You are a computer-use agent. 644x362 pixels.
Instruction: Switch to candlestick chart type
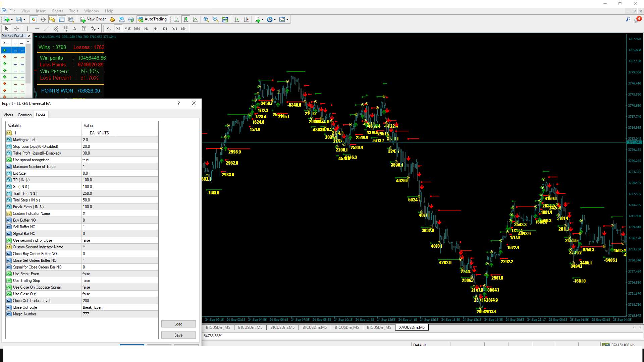(x=186, y=19)
